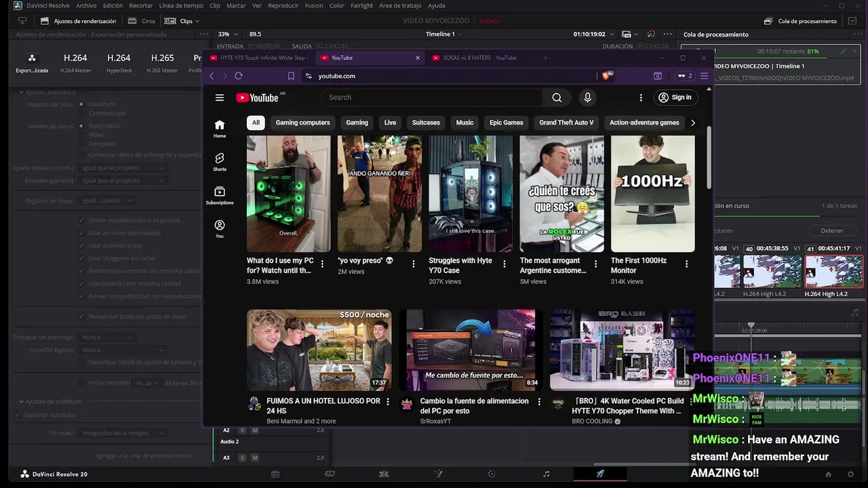Click Sign in on YouTube
Viewport: 868px width, 488px height.
tap(675, 98)
